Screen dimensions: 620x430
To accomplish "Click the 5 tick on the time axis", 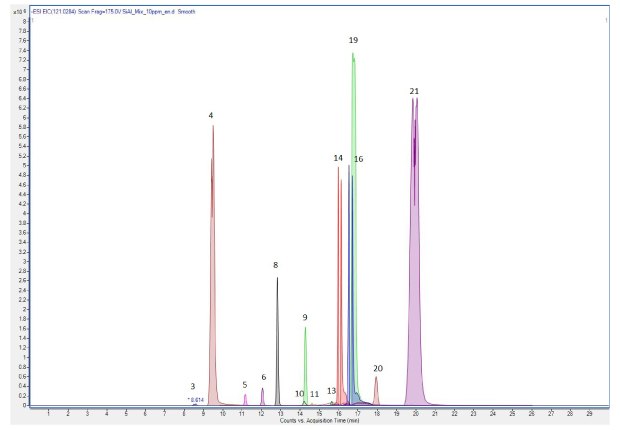I will tap(126, 412).
